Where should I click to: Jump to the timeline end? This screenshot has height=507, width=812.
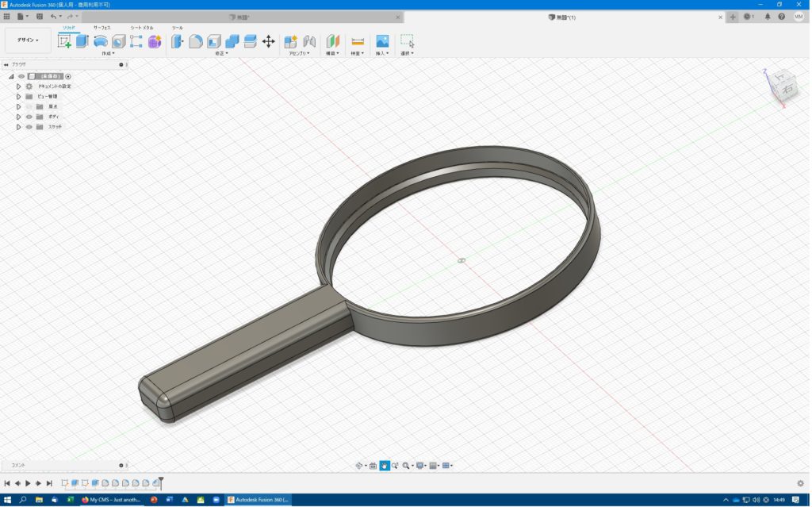(49, 483)
